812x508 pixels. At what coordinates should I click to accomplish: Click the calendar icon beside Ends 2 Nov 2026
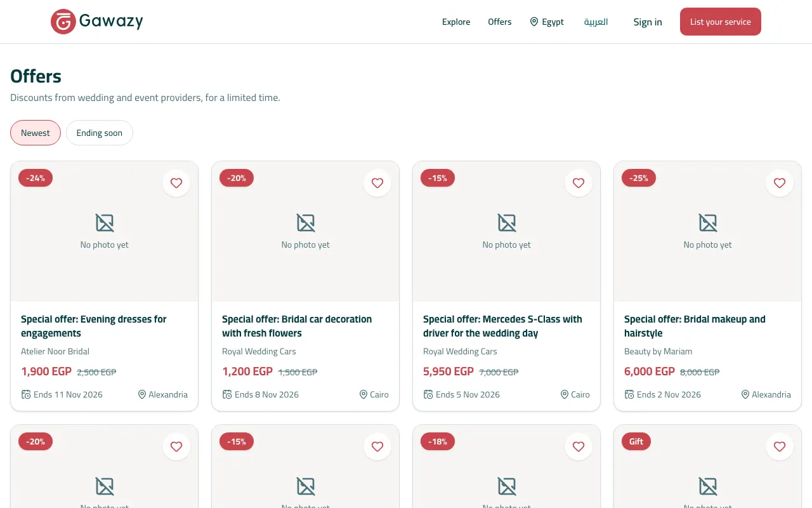coord(629,394)
